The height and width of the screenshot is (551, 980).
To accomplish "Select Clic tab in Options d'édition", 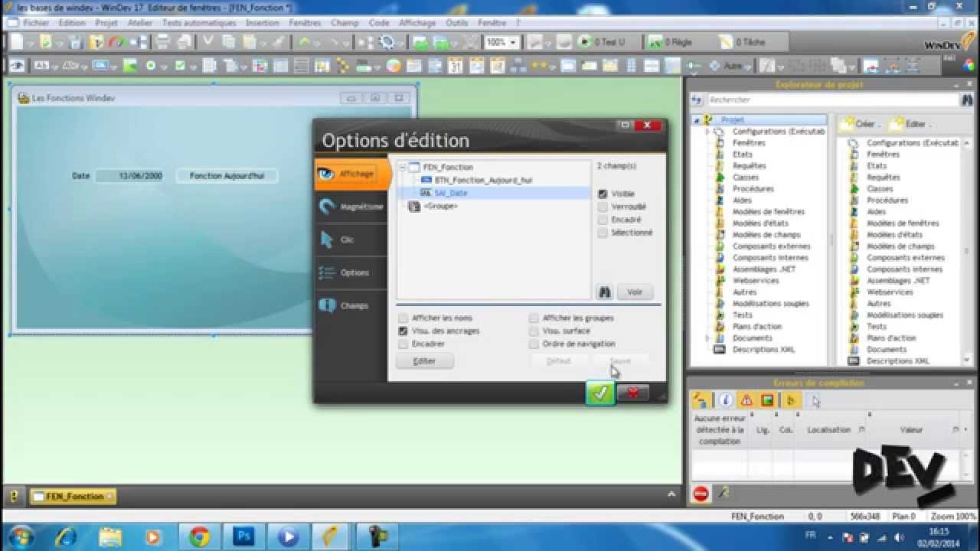I will 352,240.
